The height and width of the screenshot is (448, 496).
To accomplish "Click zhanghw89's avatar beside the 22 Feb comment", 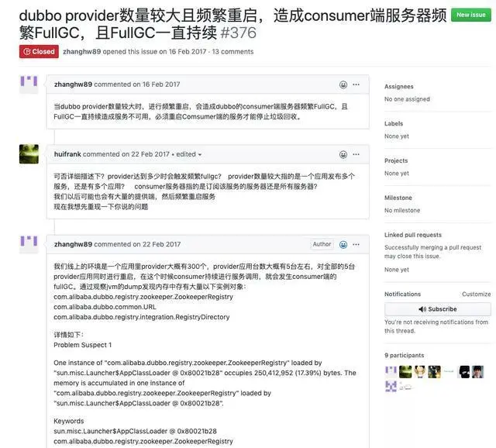I will (29, 244).
